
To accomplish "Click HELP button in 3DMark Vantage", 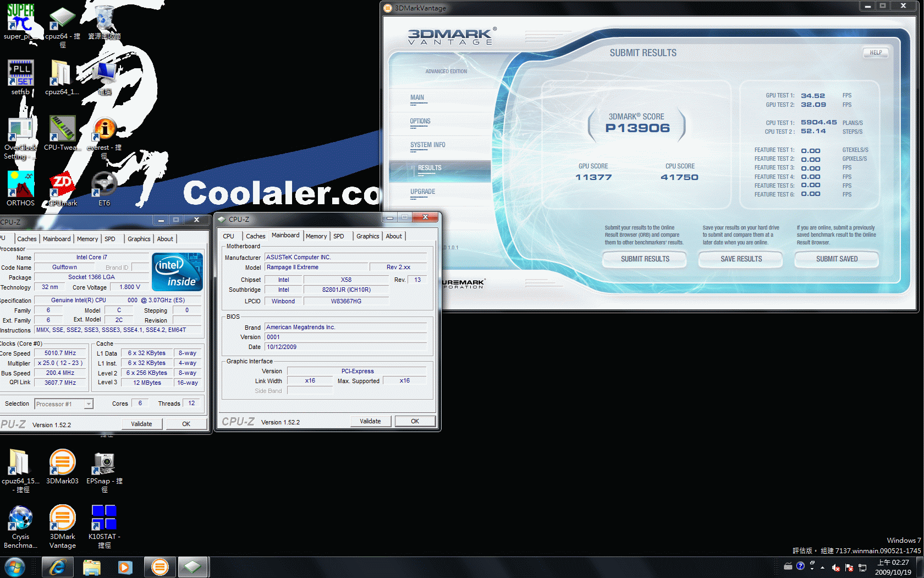I will tap(876, 53).
